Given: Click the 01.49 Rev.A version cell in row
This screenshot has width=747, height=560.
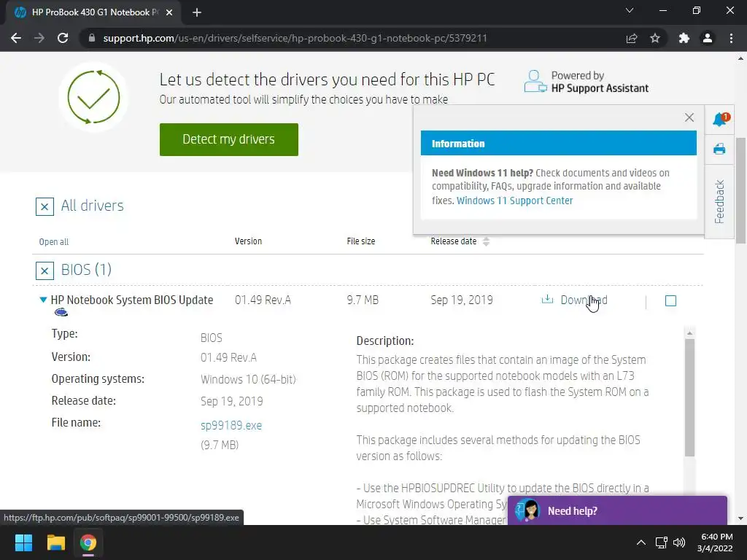Looking at the screenshot, I should coord(263,300).
